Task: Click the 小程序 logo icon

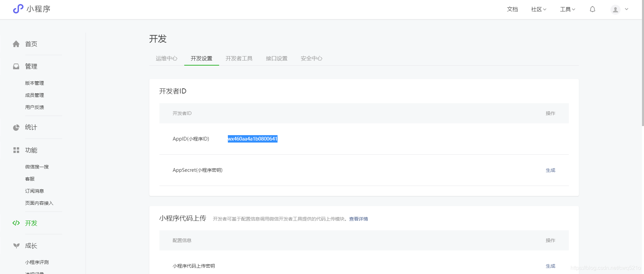Action: pyautogui.click(x=18, y=9)
